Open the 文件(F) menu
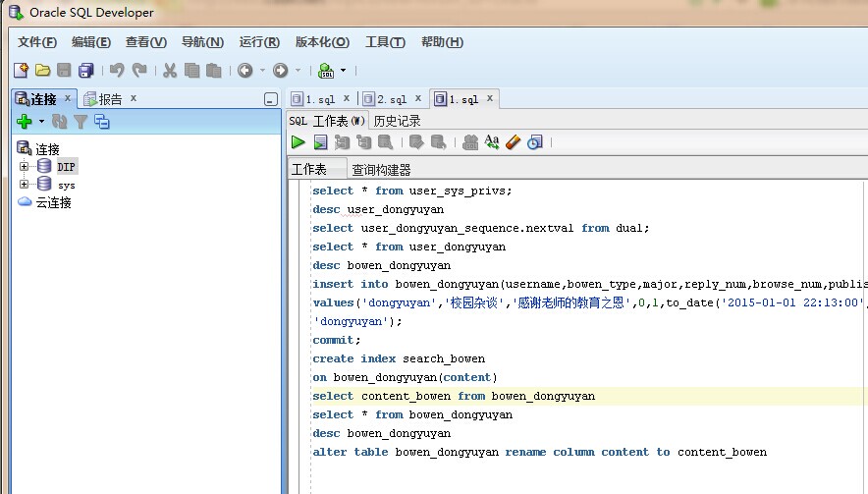Viewport: 868px width, 494px height. coord(37,42)
